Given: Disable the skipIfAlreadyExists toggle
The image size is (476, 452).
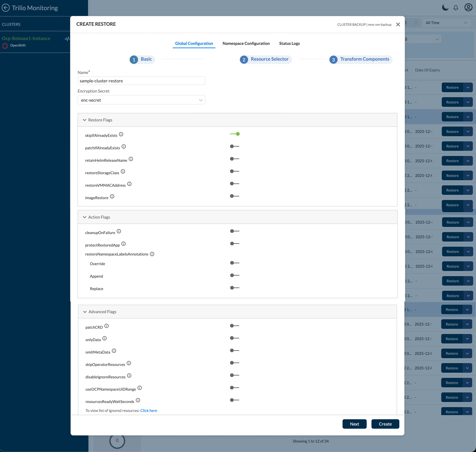Looking at the screenshot, I should point(235,134).
